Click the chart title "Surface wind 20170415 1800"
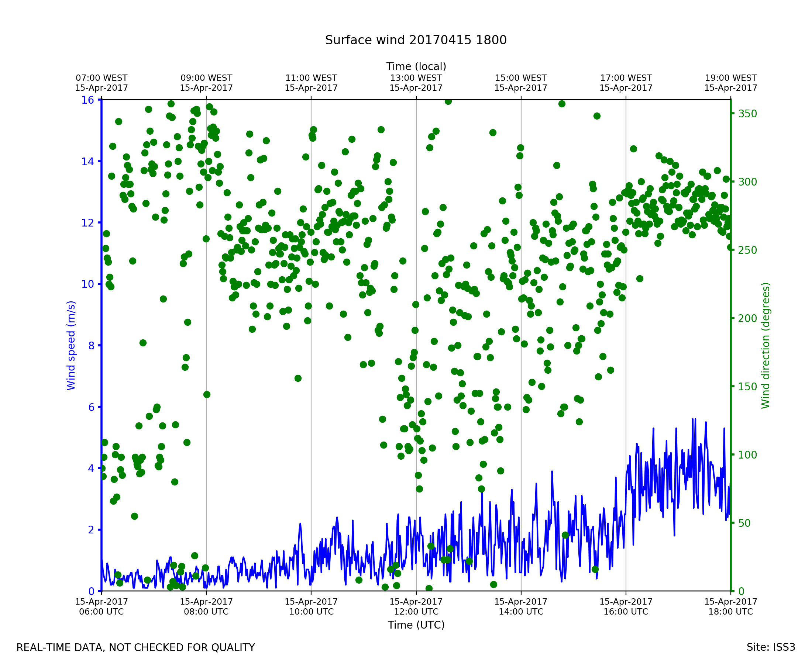 pos(416,40)
